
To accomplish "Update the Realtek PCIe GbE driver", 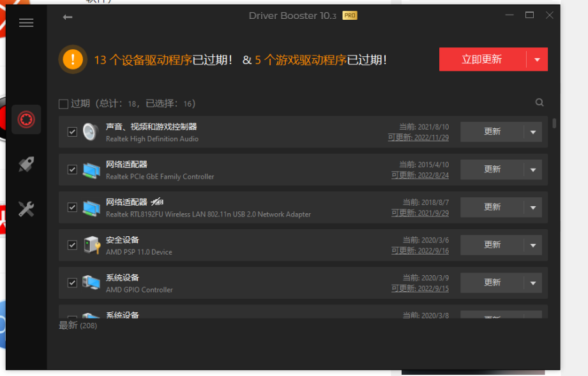I will tap(492, 169).
